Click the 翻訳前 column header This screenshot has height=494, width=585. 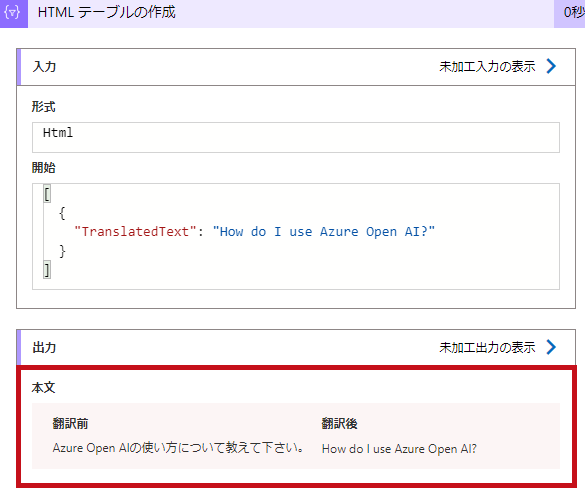(x=71, y=424)
